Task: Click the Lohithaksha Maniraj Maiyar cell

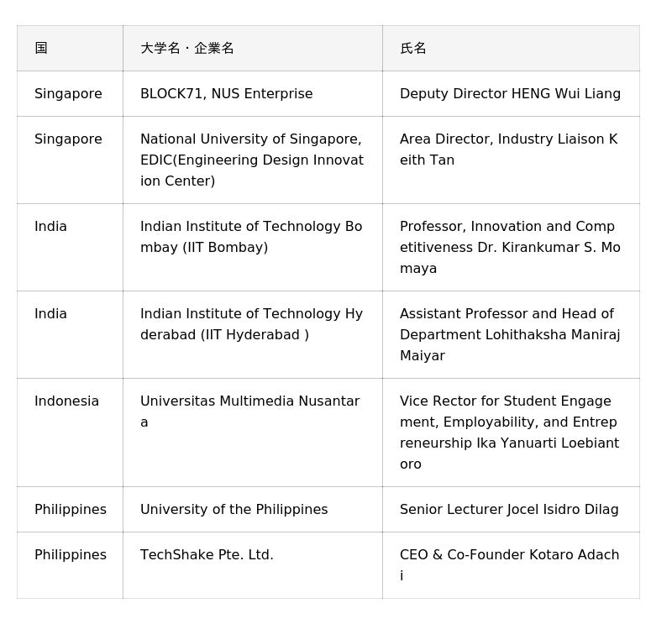Action: coord(510,334)
